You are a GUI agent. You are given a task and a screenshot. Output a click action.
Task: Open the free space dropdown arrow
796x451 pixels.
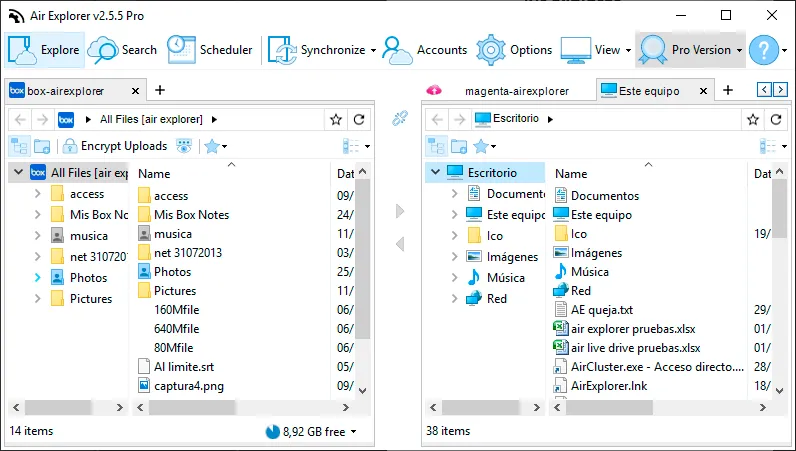pyautogui.click(x=353, y=432)
